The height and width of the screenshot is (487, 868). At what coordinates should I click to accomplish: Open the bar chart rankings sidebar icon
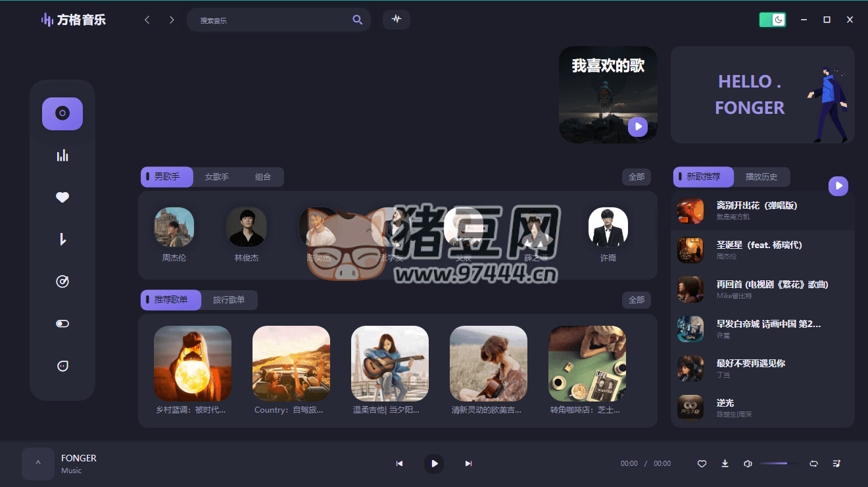click(x=62, y=156)
